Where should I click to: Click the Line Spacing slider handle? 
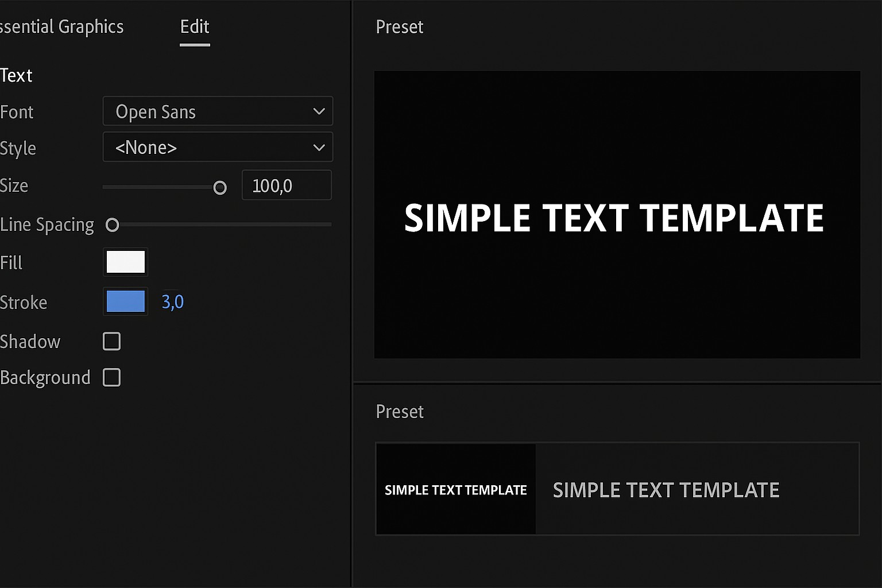tap(113, 225)
